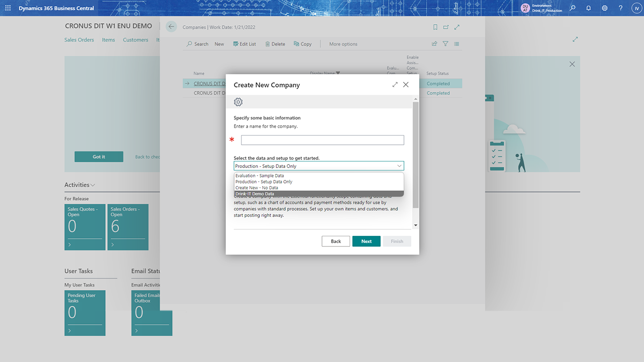644x362 pixels.
Task: Bookmark the Companies page
Action: [435, 27]
